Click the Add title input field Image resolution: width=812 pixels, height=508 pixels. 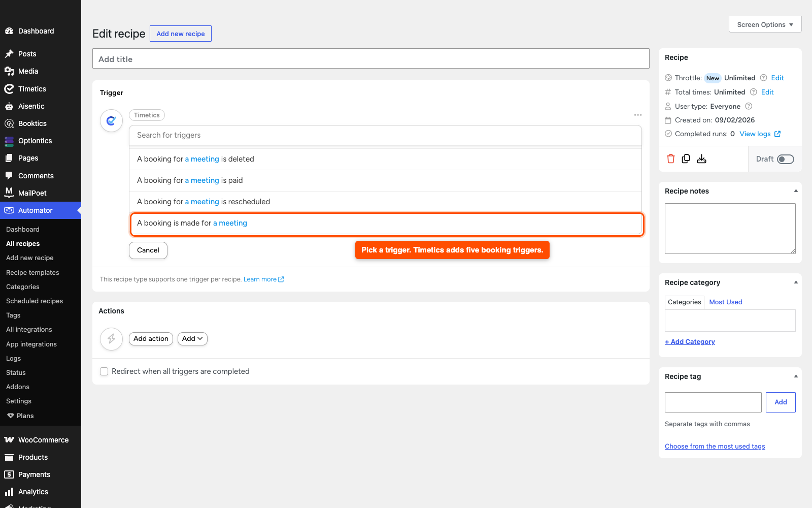click(371, 58)
